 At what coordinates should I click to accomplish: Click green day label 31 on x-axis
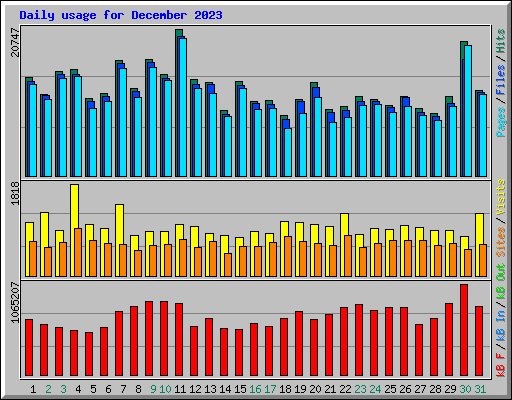pos(480,389)
